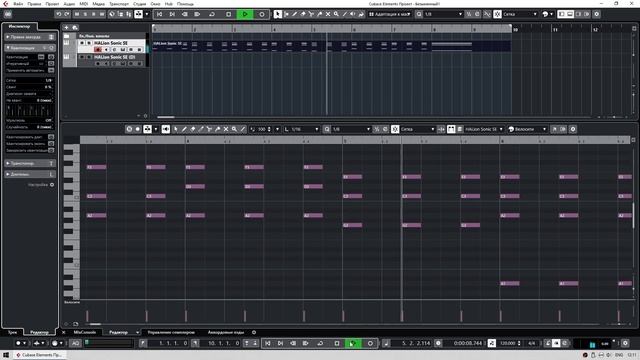Switch to Аккордовые пэды tab
The width and height of the screenshot is (640, 360).
point(226,332)
